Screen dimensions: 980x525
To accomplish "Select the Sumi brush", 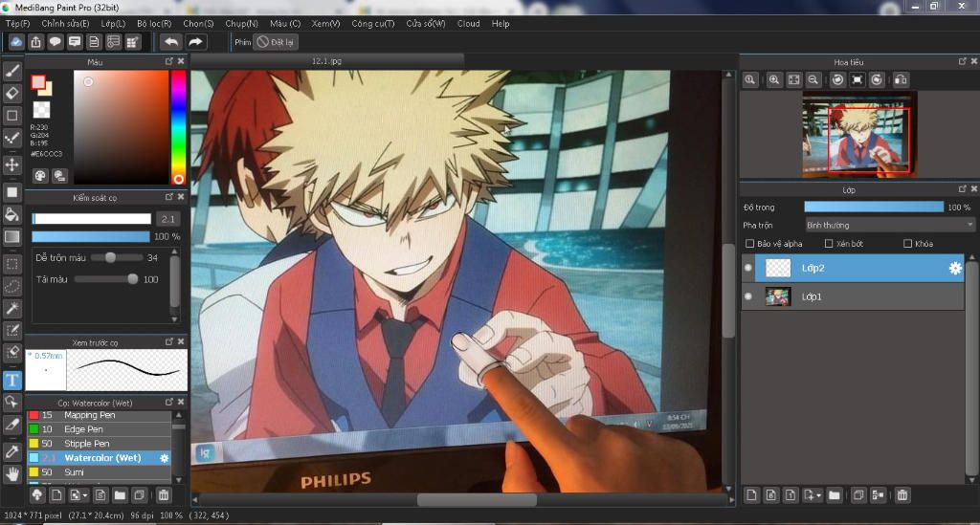I will pyautogui.click(x=99, y=472).
